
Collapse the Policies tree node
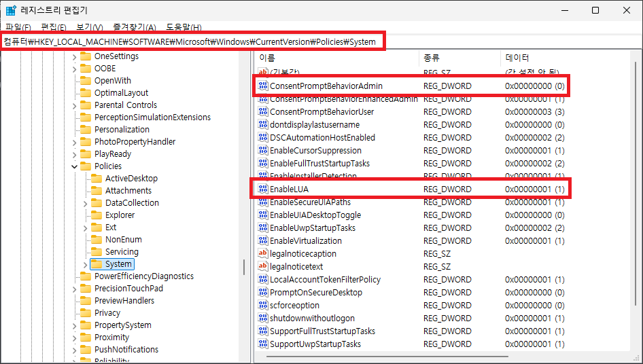[74, 166]
